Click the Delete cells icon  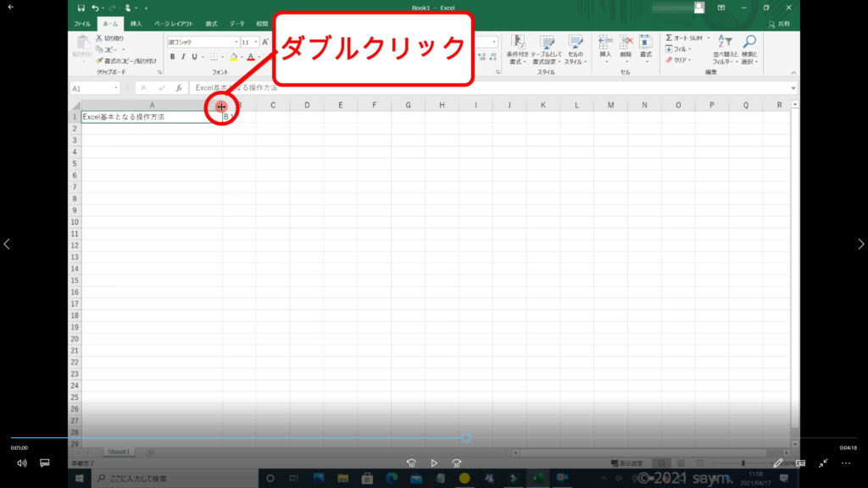point(626,42)
